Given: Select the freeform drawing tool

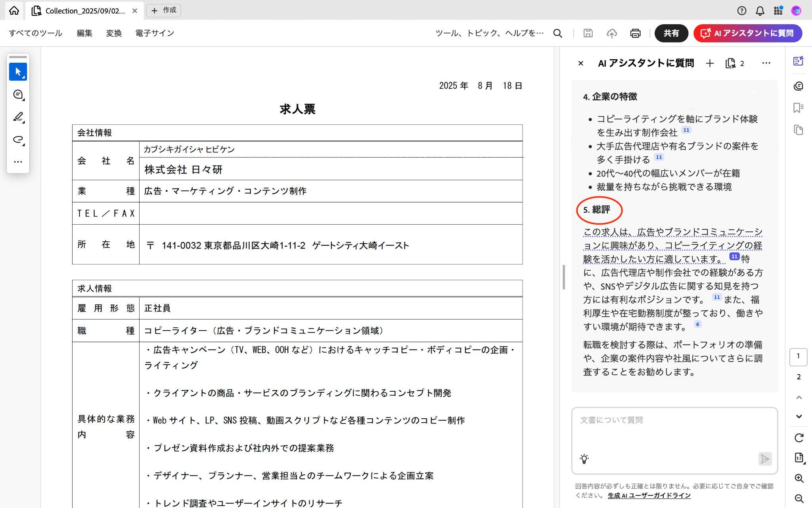Looking at the screenshot, I should coord(18,140).
